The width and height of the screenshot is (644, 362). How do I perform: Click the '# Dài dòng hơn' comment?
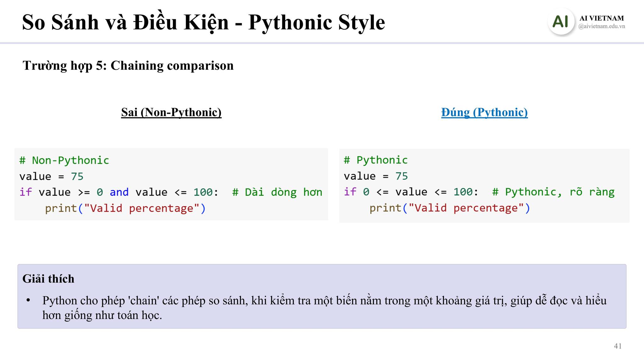277,192
